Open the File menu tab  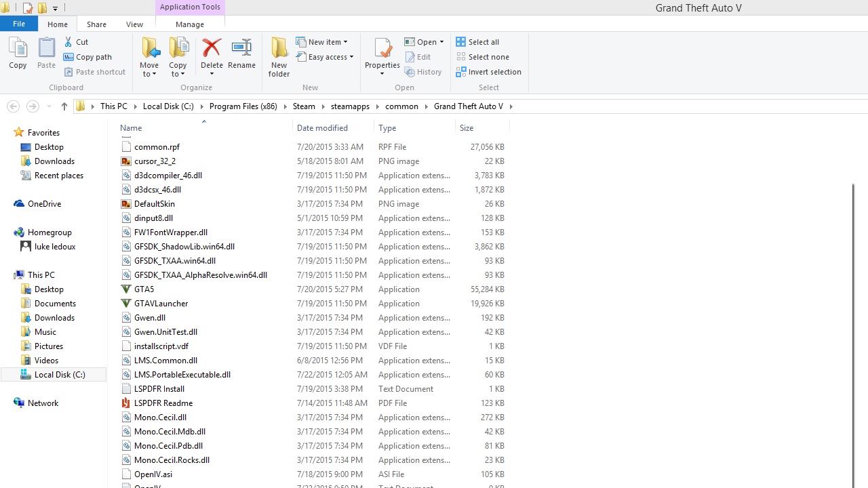tap(19, 24)
